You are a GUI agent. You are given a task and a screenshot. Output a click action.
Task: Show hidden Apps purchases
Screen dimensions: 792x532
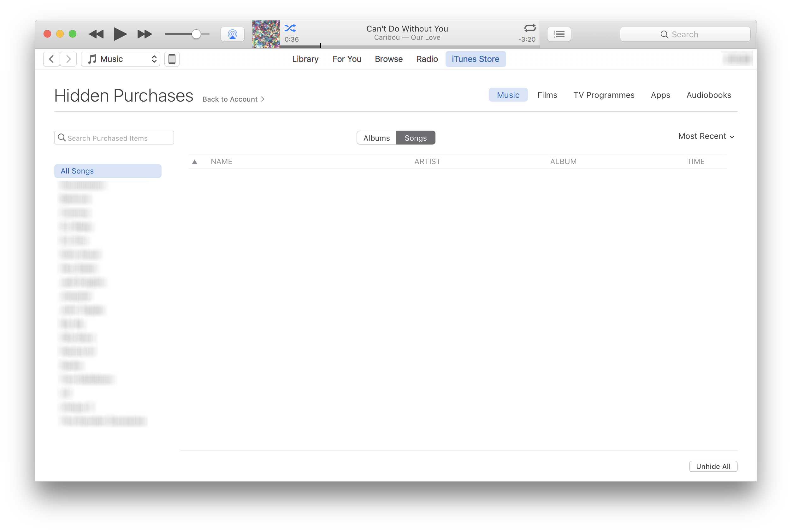[660, 95]
